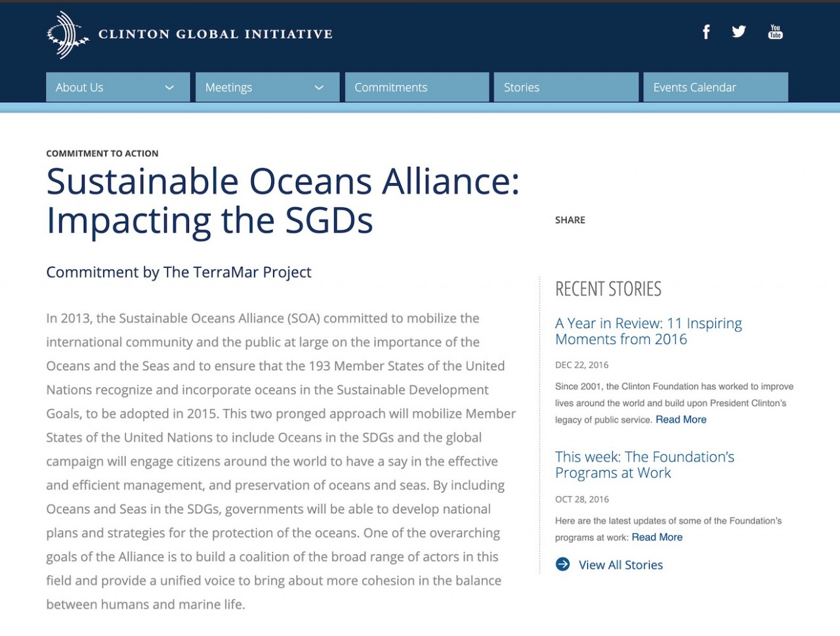Click the 'Commitment by The TerraMar Project' subheading
Screen dimensions: 840x636
[178, 272]
